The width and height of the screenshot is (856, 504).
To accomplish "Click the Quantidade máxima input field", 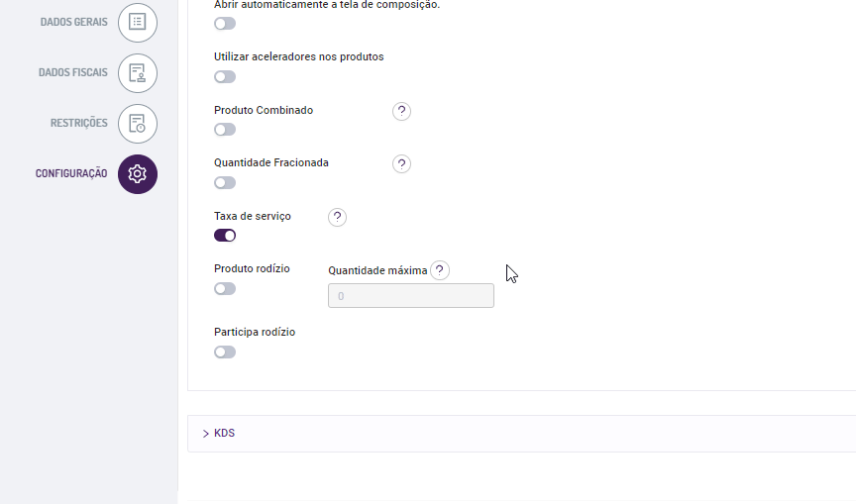I will [x=410, y=296].
